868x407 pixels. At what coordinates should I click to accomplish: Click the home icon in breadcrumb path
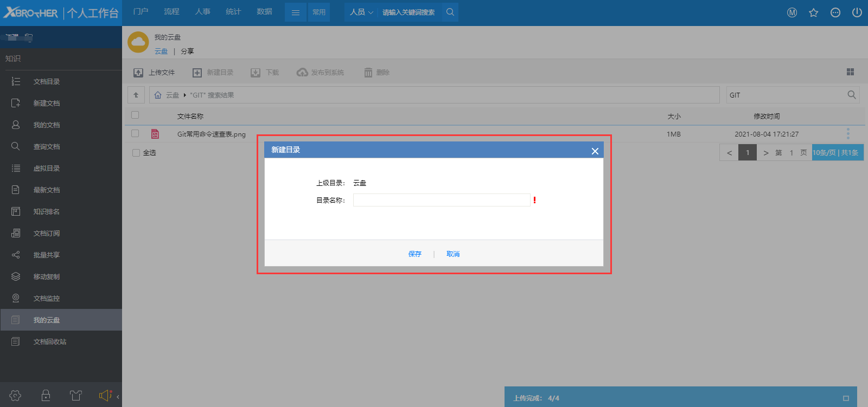[158, 95]
